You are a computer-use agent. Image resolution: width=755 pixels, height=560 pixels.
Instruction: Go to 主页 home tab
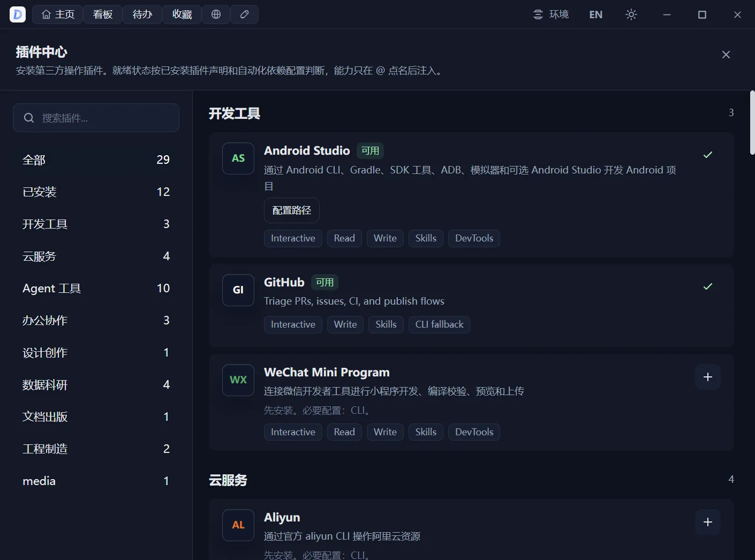click(58, 14)
